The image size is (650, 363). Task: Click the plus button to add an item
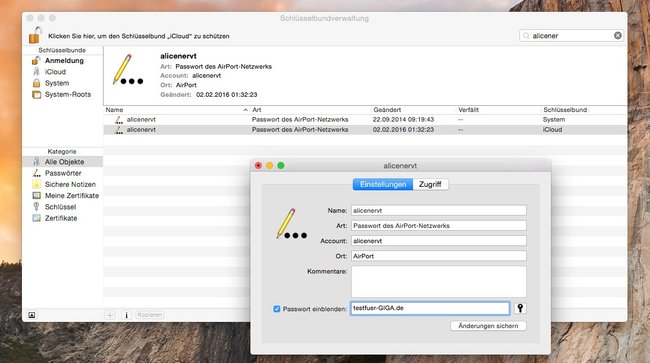(x=110, y=315)
